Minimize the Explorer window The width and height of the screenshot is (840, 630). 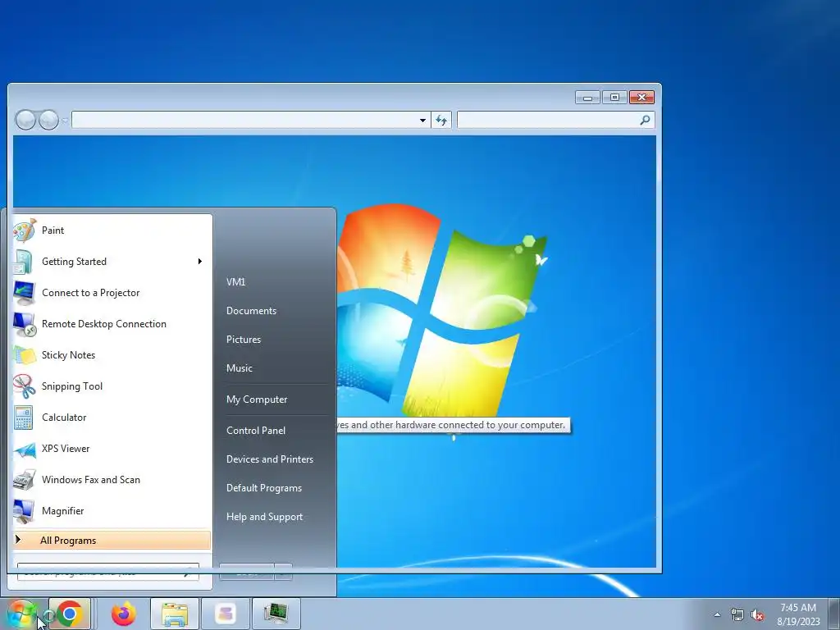(587, 98)
